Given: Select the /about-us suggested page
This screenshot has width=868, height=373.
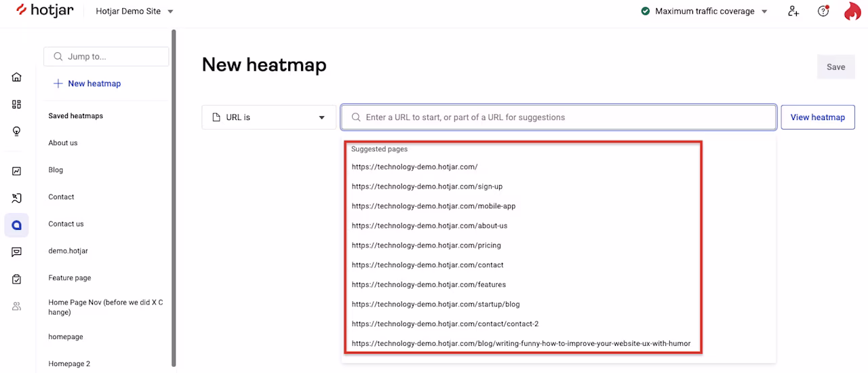Looking at the screenshot, I should (429, 226).
